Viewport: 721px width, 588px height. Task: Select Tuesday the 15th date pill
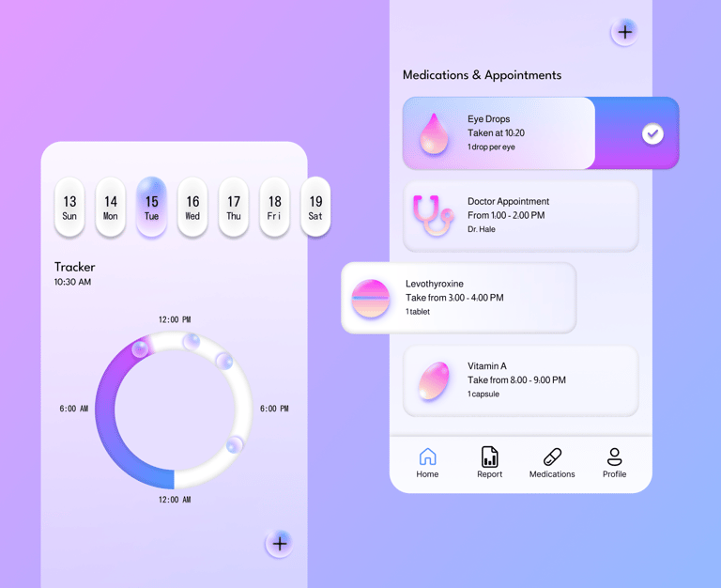[152, 207]
